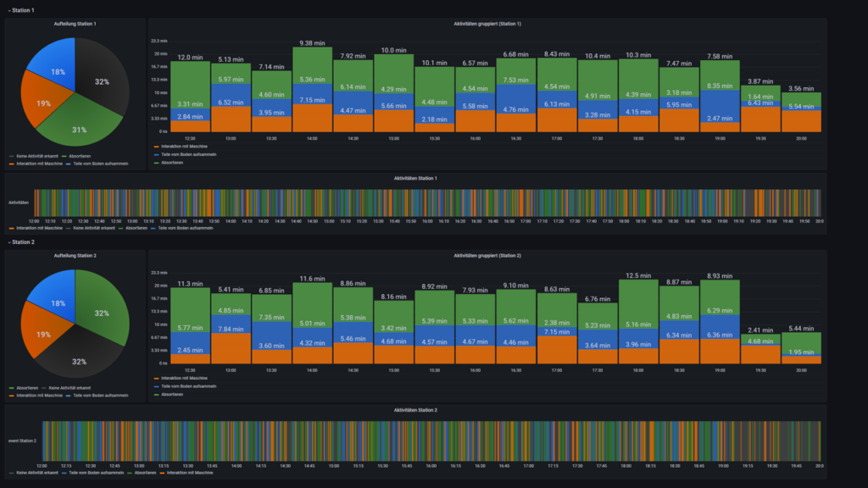Open the Aufteilung Station 1 panel menu
868x488 pixels.
[75, 24]
